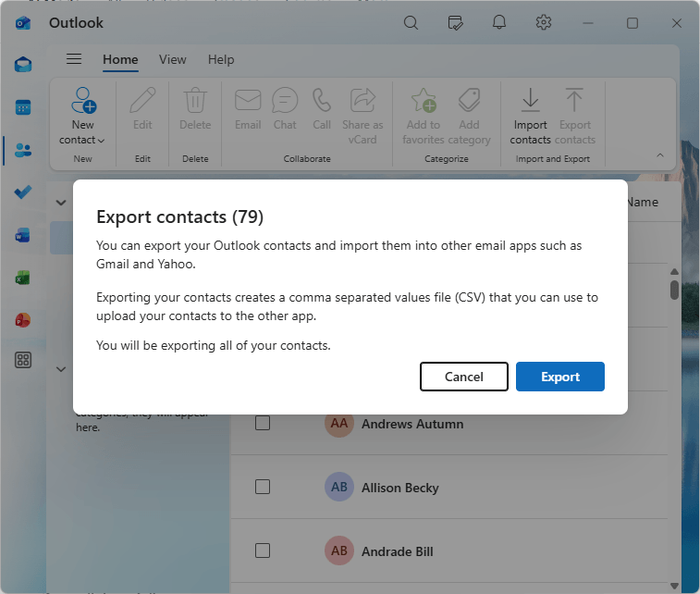Click Import contacts in ribbon

coord(531,117)
